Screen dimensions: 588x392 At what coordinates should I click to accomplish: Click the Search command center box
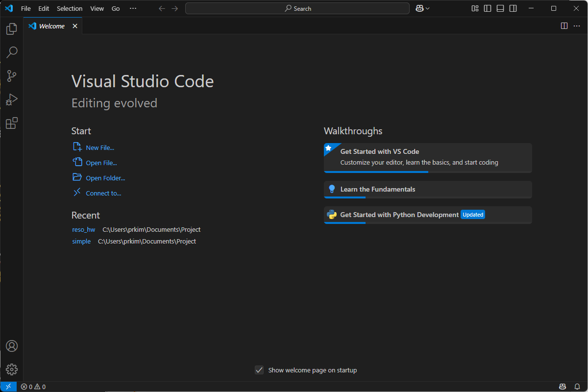point(297,8)
